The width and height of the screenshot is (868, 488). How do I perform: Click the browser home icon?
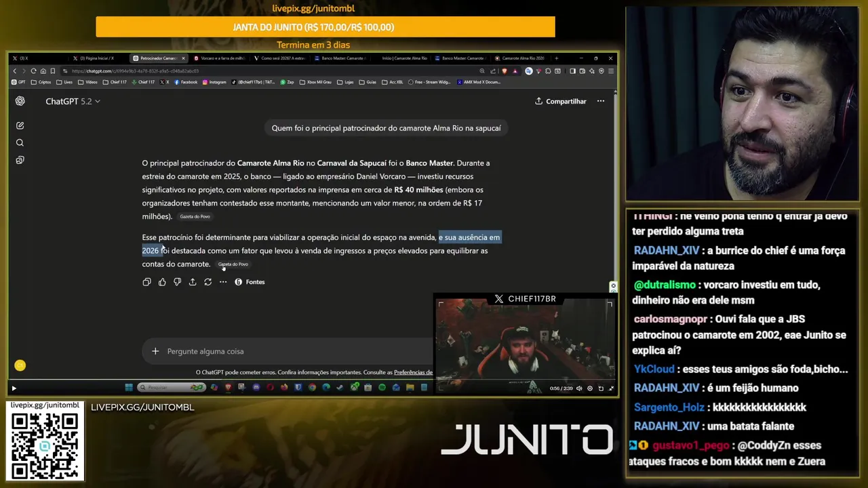43,71
